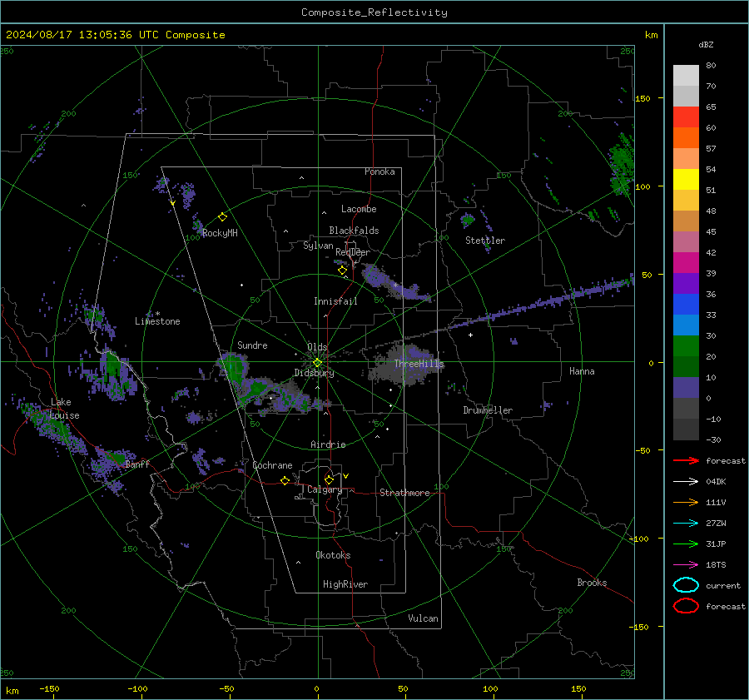
Task: Select the orange 111V arrow icon
Action: pos(686,502)
